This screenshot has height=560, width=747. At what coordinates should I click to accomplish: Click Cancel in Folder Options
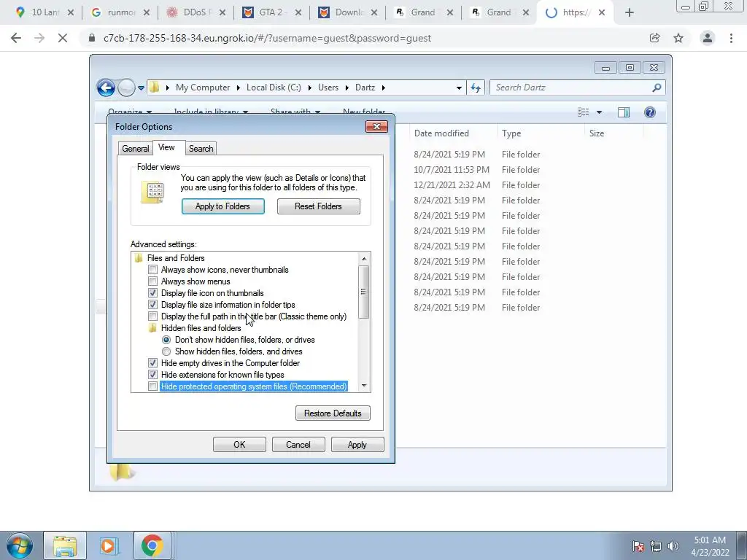(x=298, y=445)
